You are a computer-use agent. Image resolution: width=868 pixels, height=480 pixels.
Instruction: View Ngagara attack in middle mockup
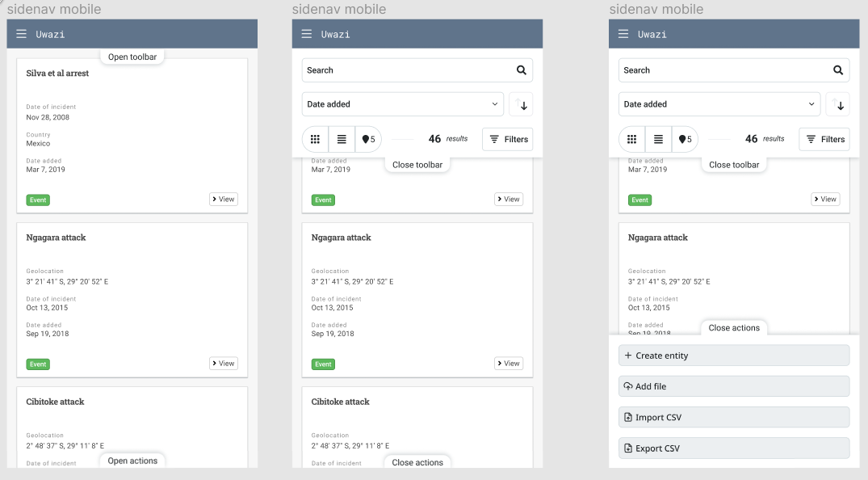[x=509, y=363]
